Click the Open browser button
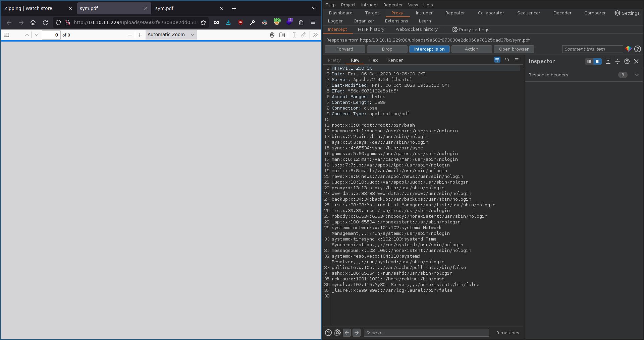Screen dimensions: 644x340 pos(514,49)
